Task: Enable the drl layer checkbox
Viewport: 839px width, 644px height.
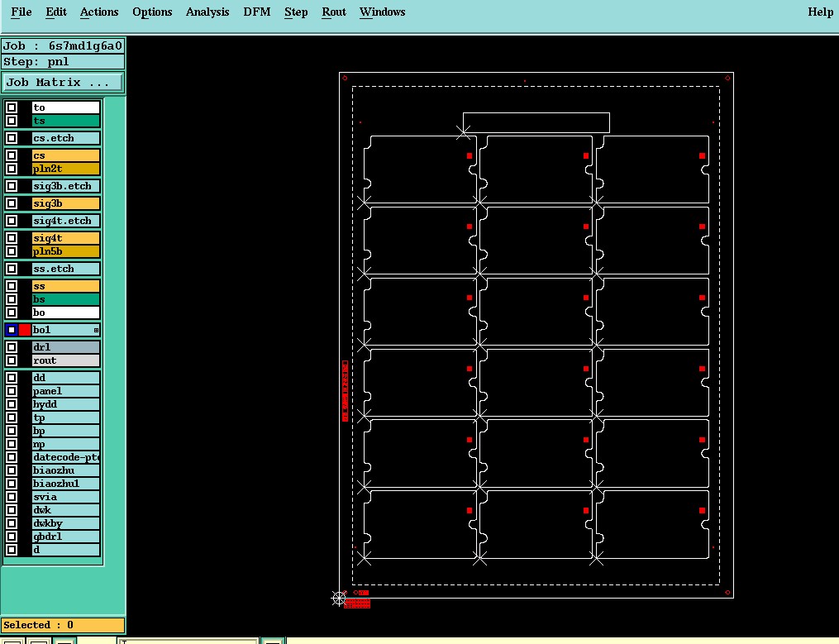Action: [x=12, y=347]
